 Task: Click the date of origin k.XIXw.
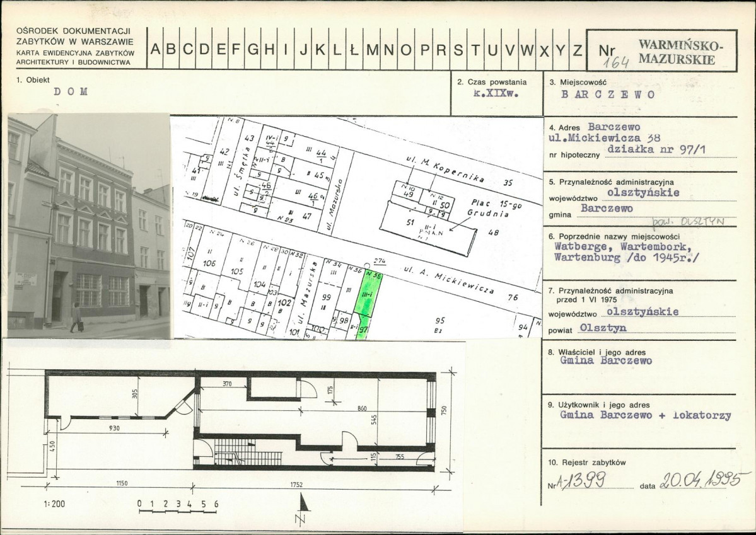coord(496,93)
